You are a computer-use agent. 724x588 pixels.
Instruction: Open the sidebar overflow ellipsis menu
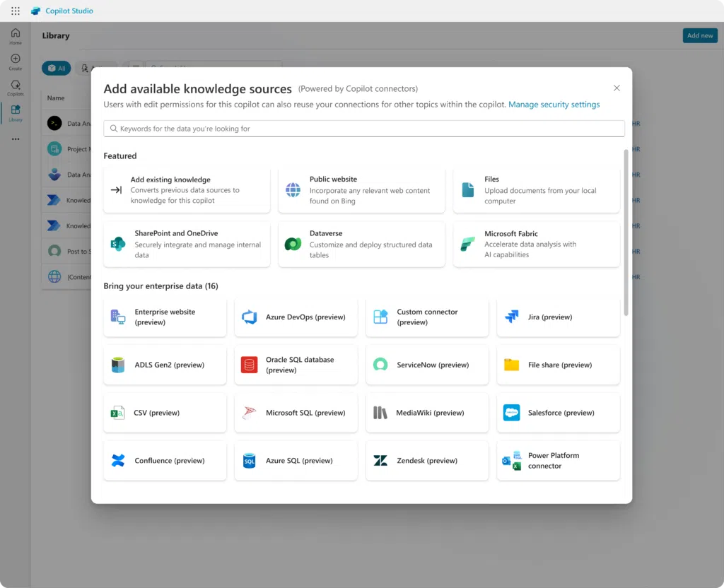click(15, 139)
